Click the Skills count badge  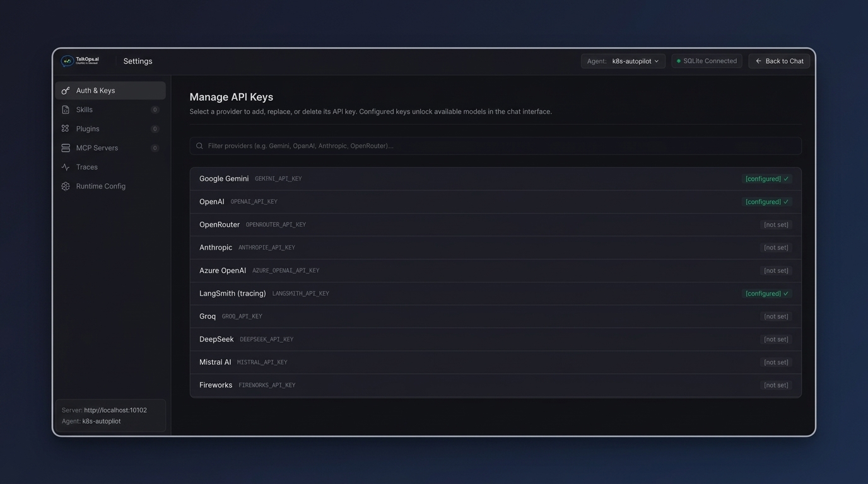coord(155,110)
